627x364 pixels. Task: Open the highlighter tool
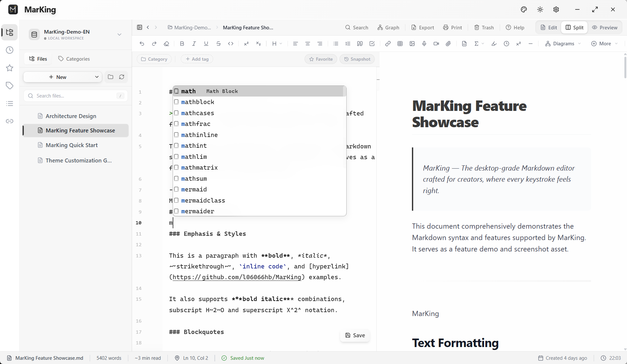pyautogui.click(x=494, y=44)
